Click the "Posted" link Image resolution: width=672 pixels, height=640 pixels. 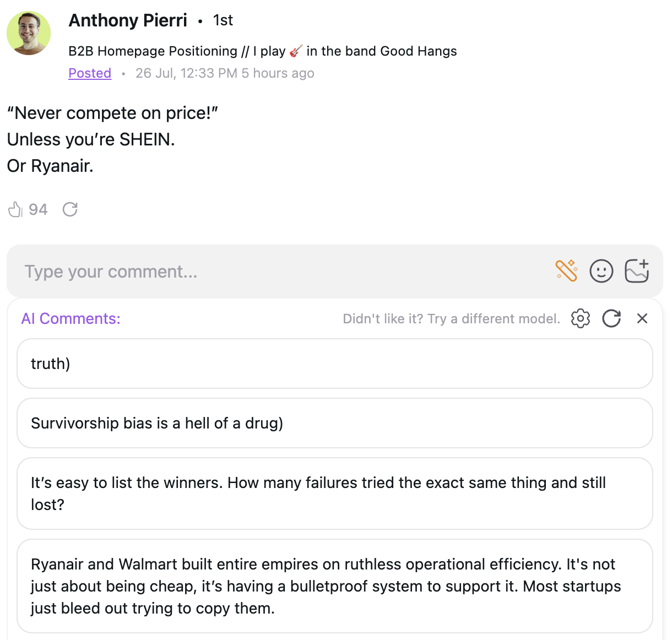(90, 73)
